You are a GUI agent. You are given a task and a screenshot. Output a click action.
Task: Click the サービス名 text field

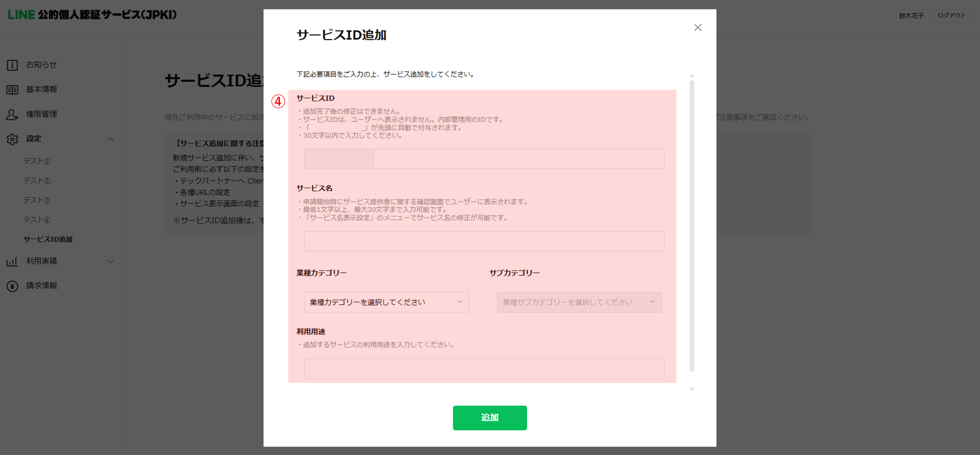pyautogui.click(x=484, y=241)
